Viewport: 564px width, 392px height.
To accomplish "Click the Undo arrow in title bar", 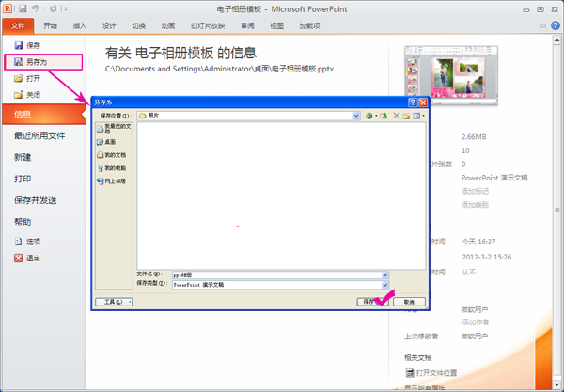I will tap(36, 8).
